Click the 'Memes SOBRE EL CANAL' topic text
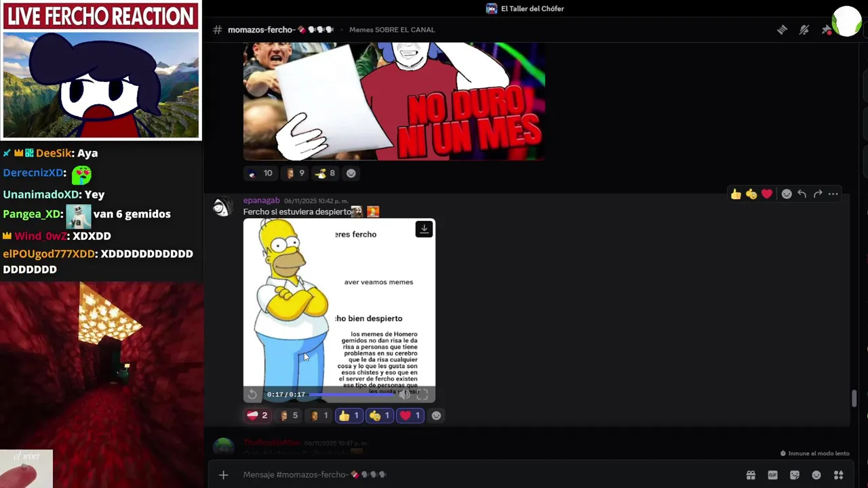The image size is (868, 488). (392, 30)
